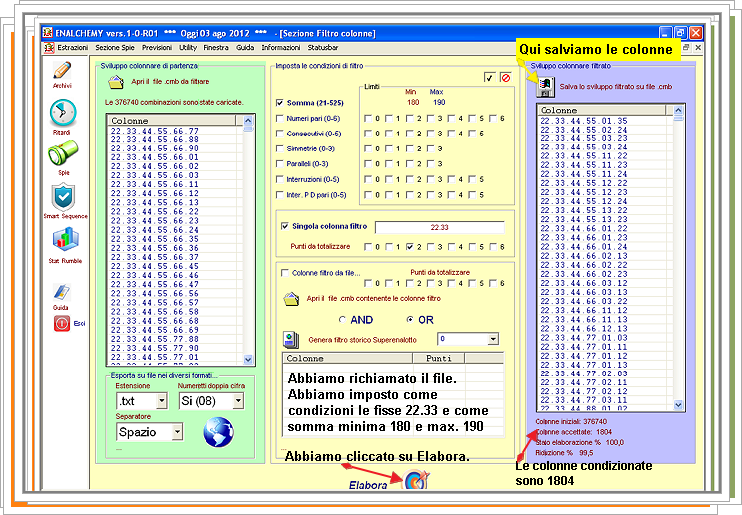This screenshot has height=515, width=742.
Task: Open the Separatore Spazio dropdown
Action: (177, 432)
